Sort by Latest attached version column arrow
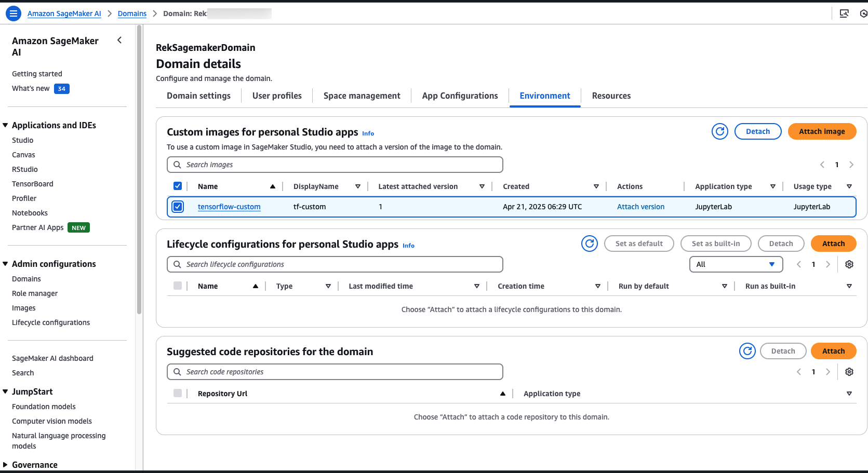The height and width of the screenshot is (473, 868). (482, 186)
